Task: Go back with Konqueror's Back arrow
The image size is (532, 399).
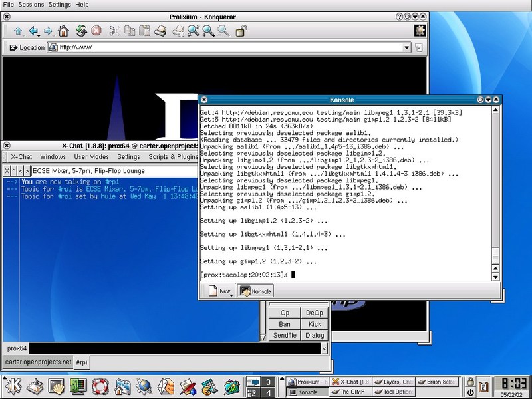Action: (x=33, y=31)
